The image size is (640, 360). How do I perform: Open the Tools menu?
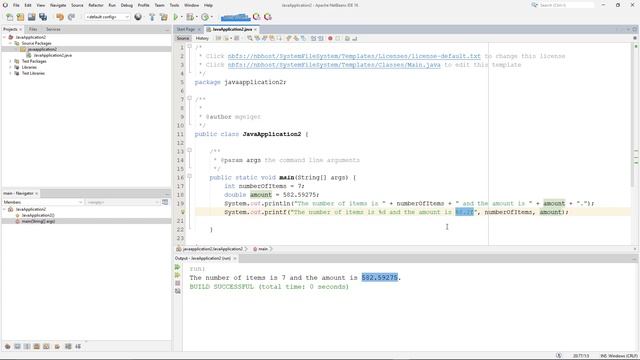coord(174,5)
